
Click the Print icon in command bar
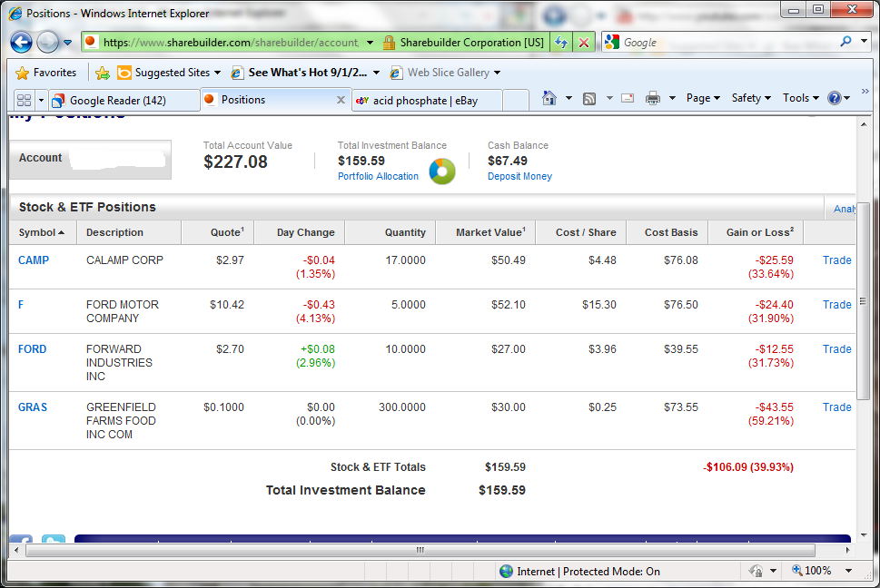pos(652,98)
